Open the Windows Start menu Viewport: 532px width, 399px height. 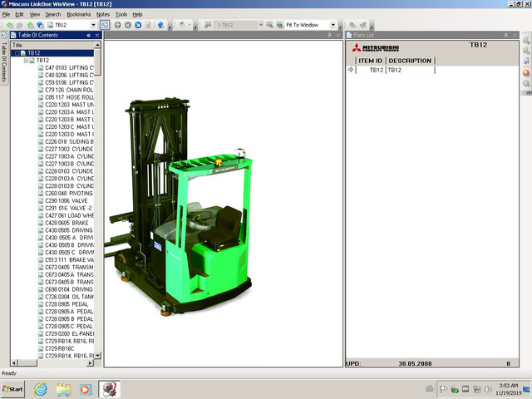pyautogui.click(x=13, y=389)
